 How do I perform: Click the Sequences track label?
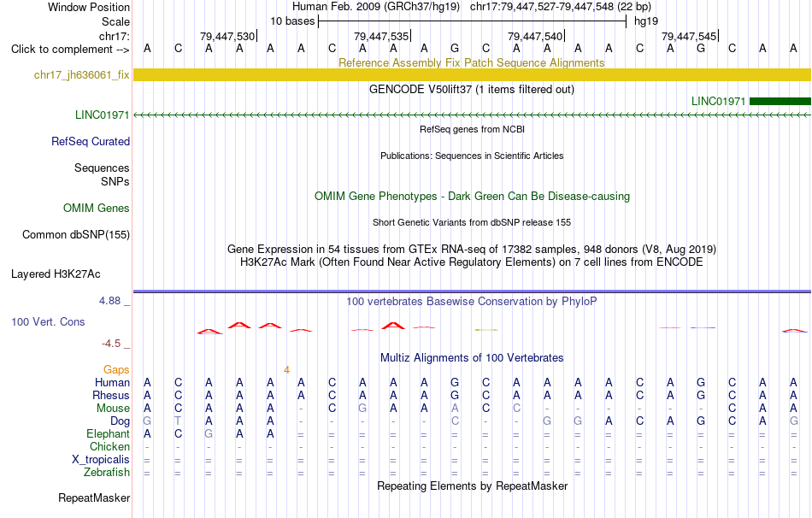coord(102,168)
